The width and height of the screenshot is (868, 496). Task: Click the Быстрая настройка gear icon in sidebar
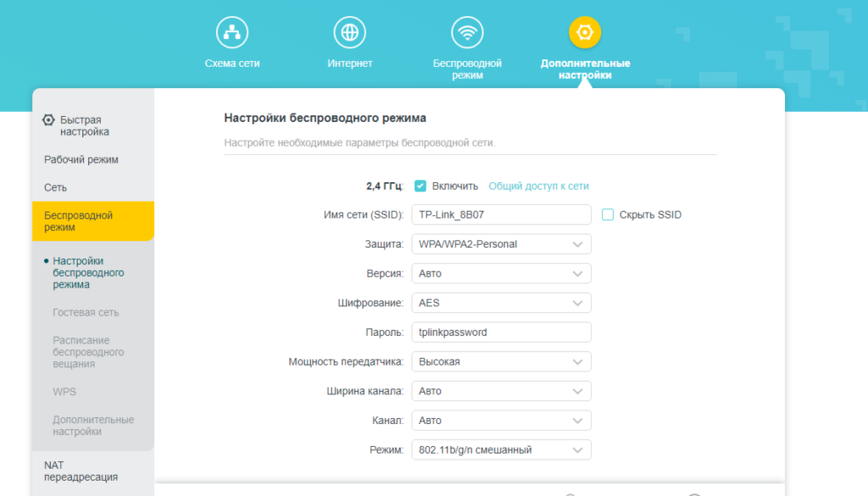[x=48, y=120]
